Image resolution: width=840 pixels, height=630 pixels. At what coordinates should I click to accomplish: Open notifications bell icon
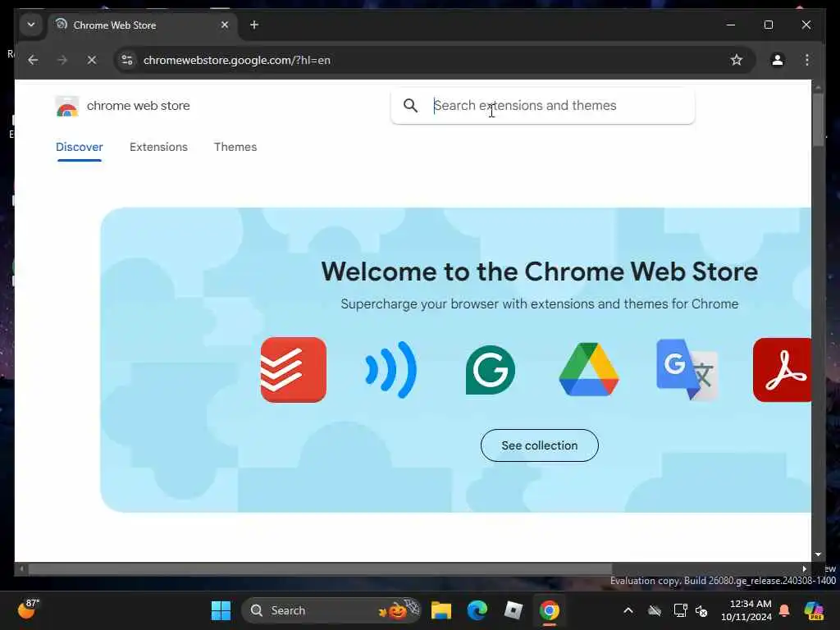click(x=784, y=610)
